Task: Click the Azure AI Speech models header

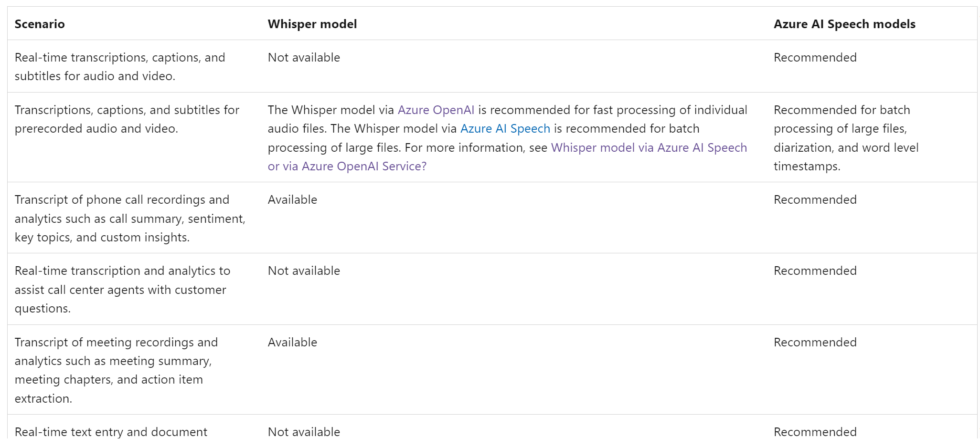Action: [844, 24]
